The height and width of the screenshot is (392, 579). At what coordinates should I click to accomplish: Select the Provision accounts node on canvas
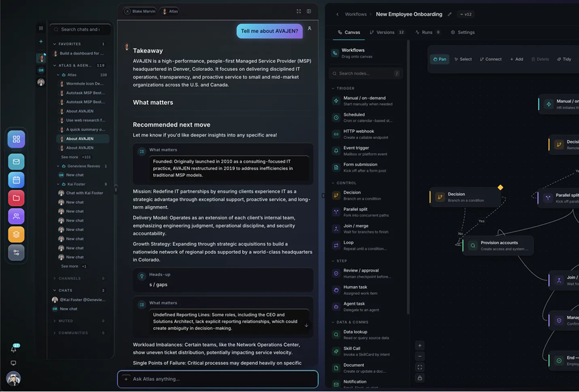(x=498, y=245)
